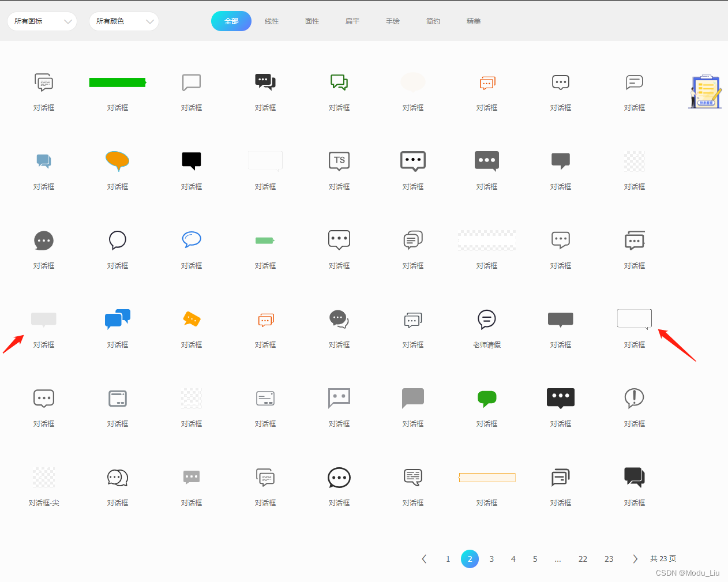Choose the tilted orange chat bubble icon
Viewport: 728px width, 582px height.
192,319
